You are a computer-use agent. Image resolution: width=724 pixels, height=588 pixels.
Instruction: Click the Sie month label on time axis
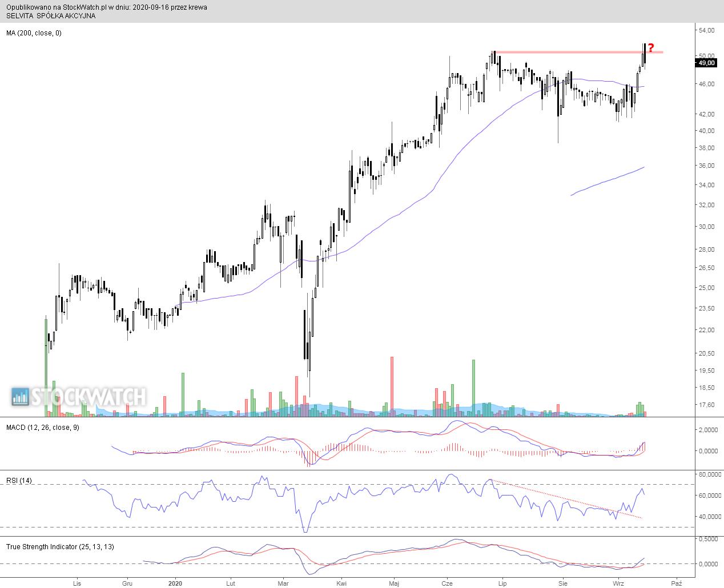point(563,583)
